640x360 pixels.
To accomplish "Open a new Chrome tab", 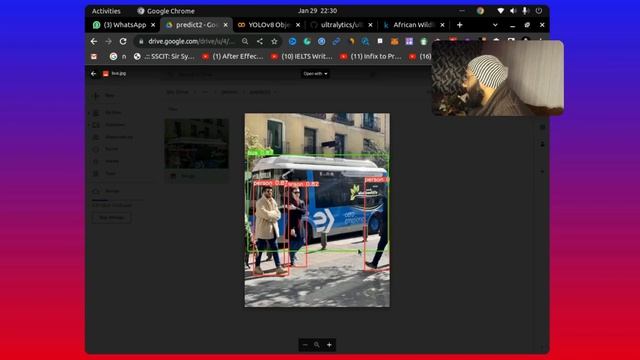I will 460,25.
